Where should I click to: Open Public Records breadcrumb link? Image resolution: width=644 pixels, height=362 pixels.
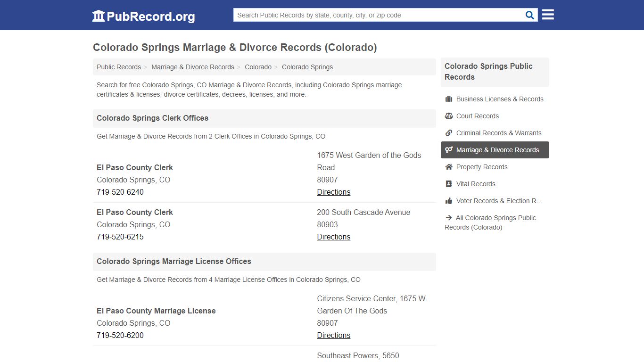(119, 67)
